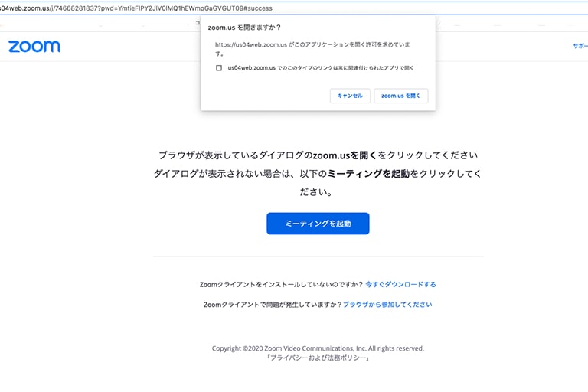
Task: Click the bold 'zoom.usを開く' text in the instructions
Action: tap(345, 155)
